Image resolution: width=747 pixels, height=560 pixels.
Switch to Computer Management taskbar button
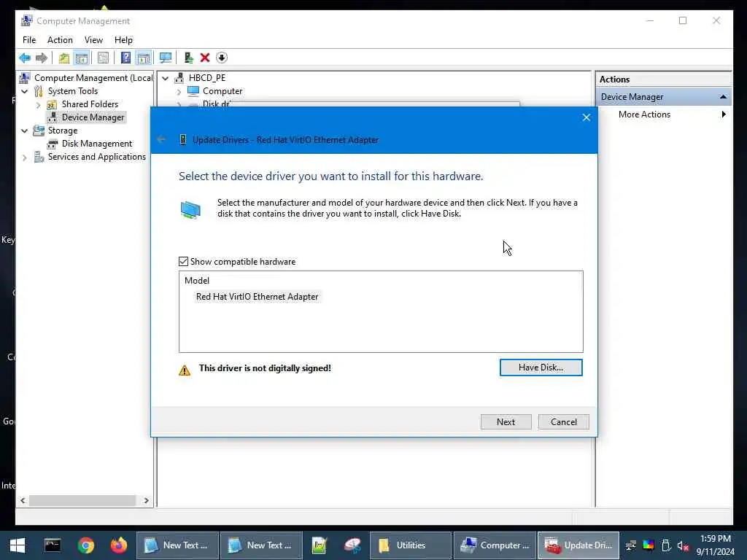click(495, 545)
